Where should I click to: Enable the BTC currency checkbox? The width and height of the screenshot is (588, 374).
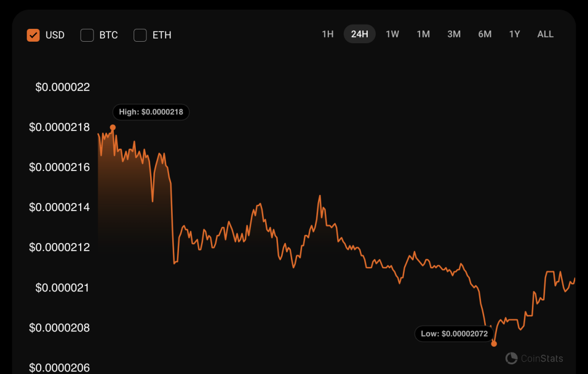click(x=87, y=35)
